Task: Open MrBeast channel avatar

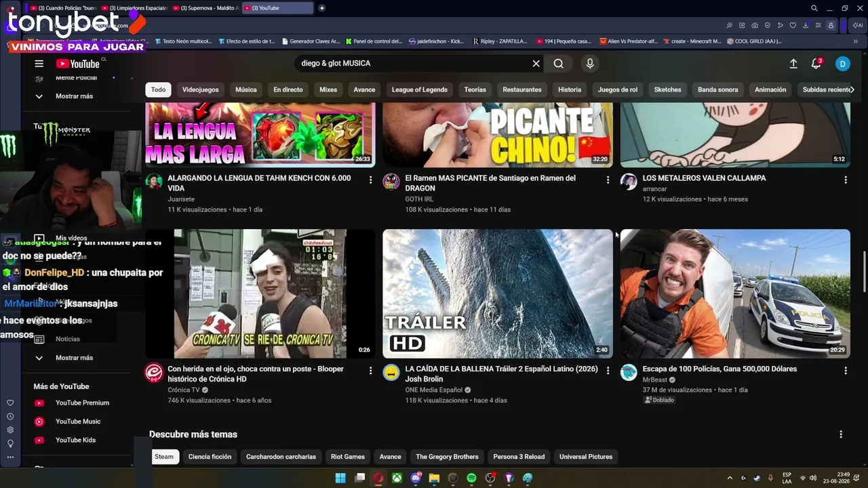Action: pos(629,373)
